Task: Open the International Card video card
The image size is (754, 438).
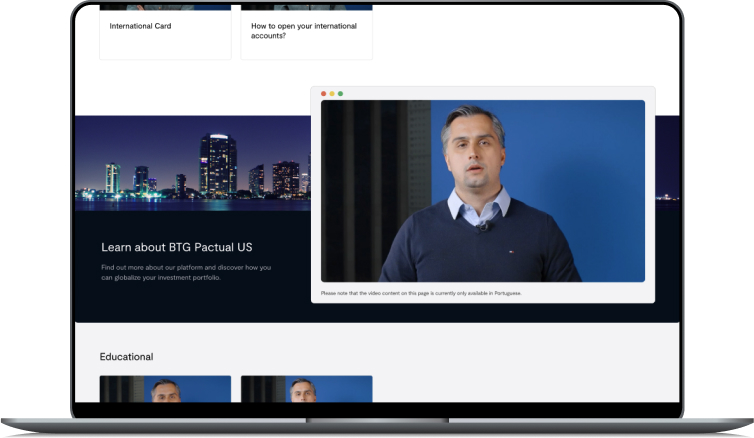Action: point(165,32)
